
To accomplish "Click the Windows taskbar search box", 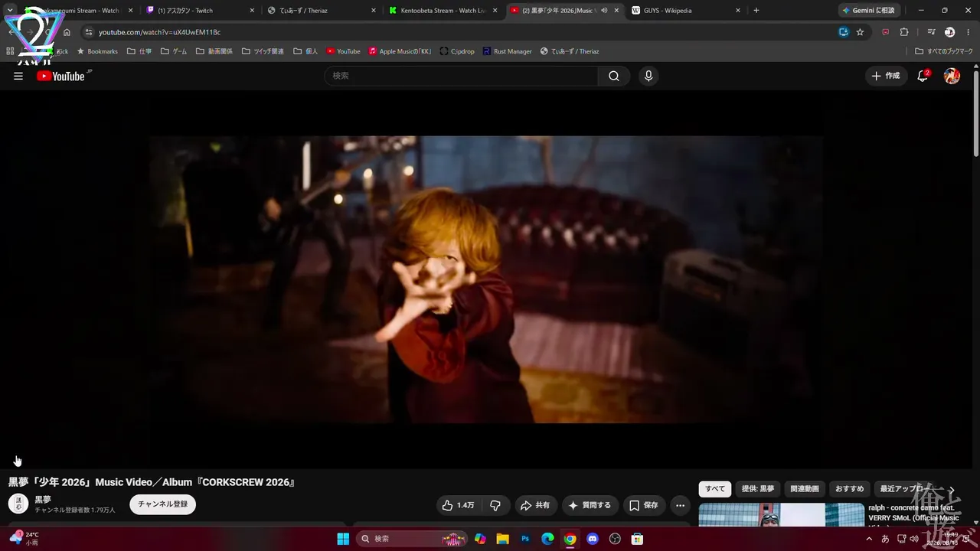I will (410, 539).
